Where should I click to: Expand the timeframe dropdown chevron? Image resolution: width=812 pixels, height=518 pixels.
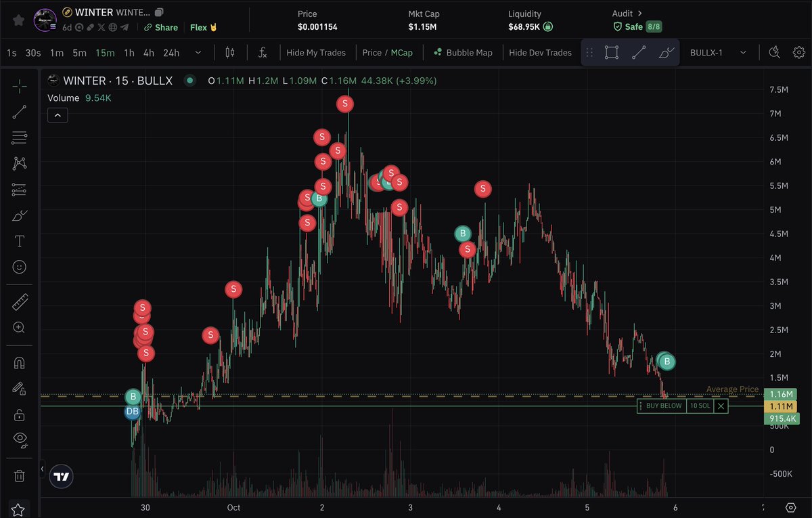point(198,52)
